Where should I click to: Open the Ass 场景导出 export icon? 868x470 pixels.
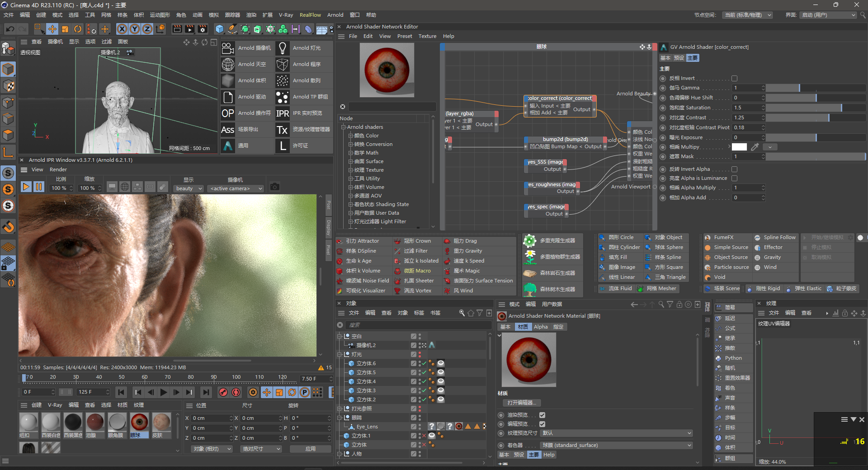click(x=228, y=129)
